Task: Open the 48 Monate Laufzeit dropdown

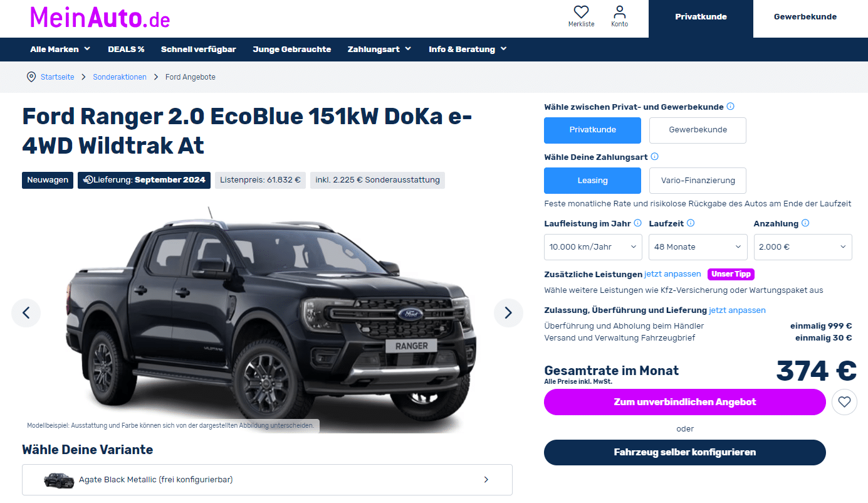Action: point(698,247)
